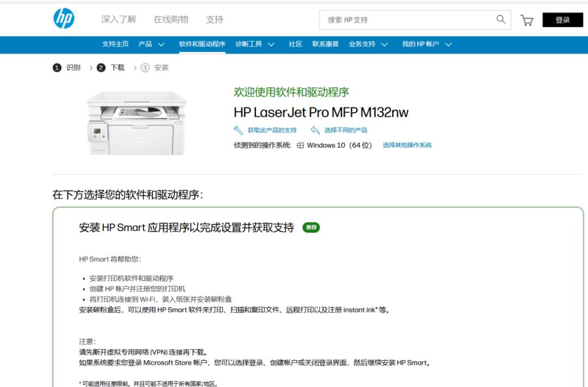Viewport: 588px width, 387px height.
Task: Click the 请先断开虚拟专用网络 (VPN) note line
Action: coord(144,352)
